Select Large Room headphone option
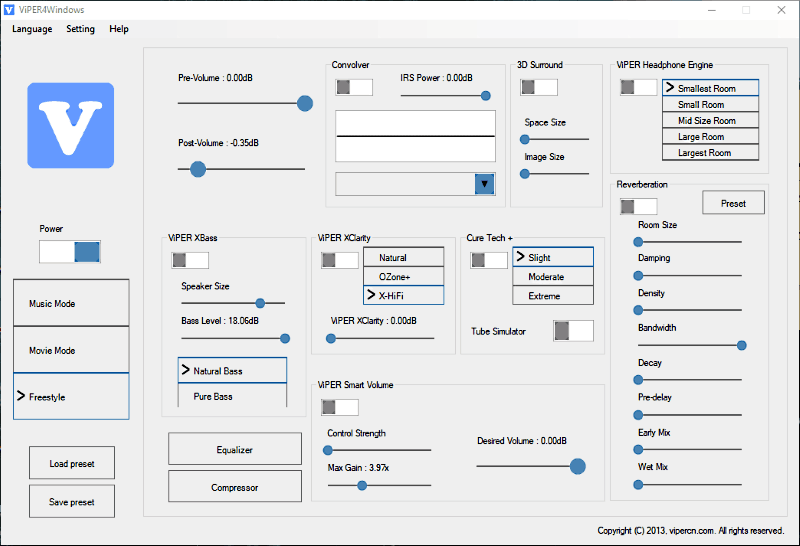 [x=710, y=136]
